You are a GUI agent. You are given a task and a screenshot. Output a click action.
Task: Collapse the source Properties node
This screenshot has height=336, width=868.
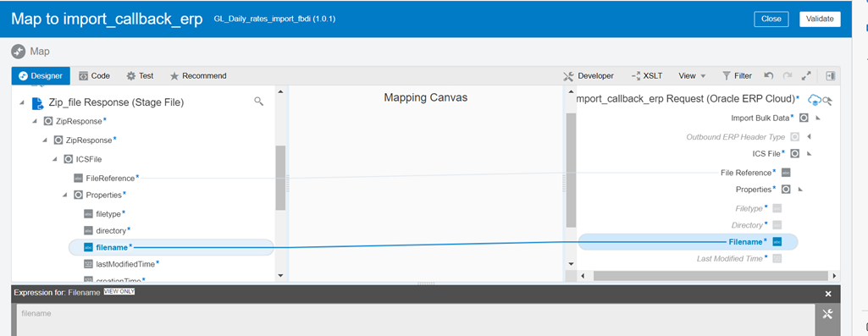(x=64, y=195)
